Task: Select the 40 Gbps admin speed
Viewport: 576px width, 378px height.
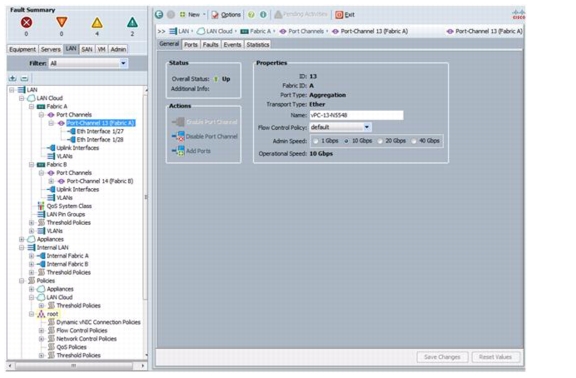Action: point(414,141)
